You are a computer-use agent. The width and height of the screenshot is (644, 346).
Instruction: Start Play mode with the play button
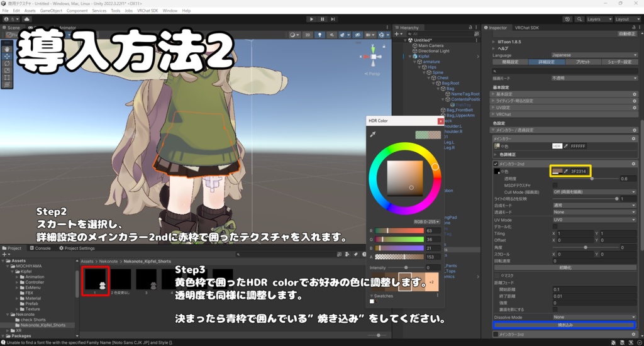(311, 19)
